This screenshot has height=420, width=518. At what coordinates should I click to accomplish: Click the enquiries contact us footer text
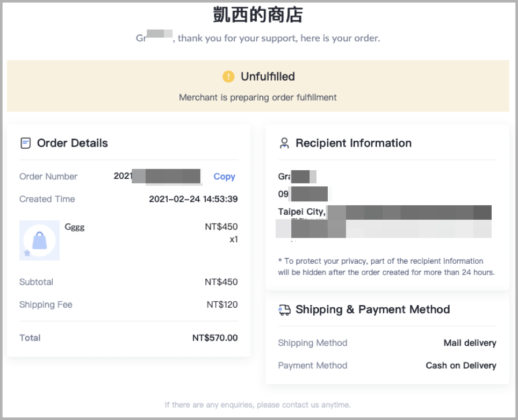[258, 405]
